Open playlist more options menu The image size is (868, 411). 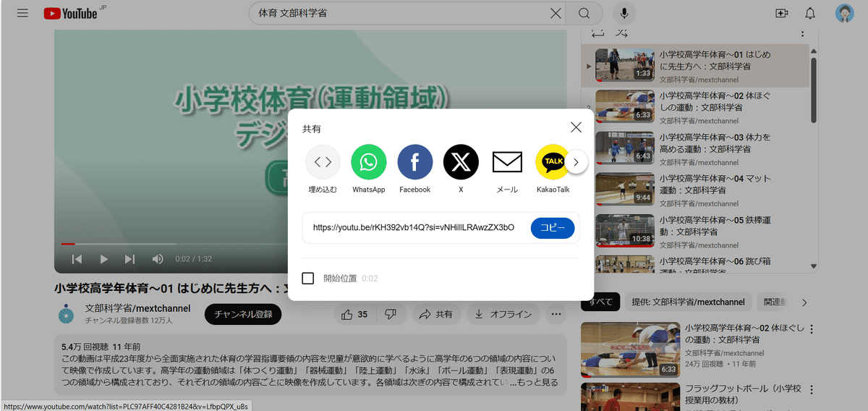click(x=801, y=33)
